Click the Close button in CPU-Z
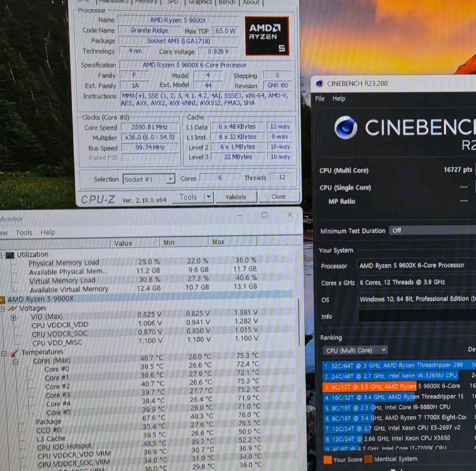476x471 pixels. coord(279,197)
